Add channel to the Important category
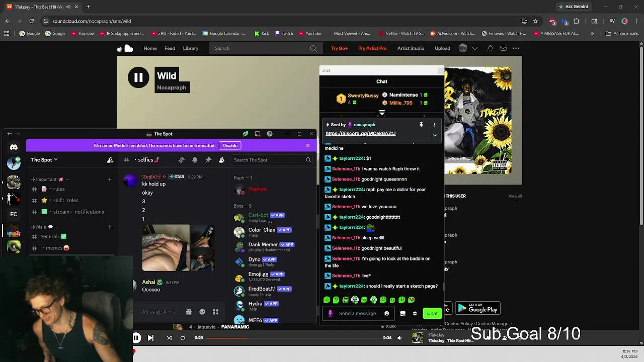Image resolution: width=644 pixels, height=362 pixels. [x=109, y=179]
